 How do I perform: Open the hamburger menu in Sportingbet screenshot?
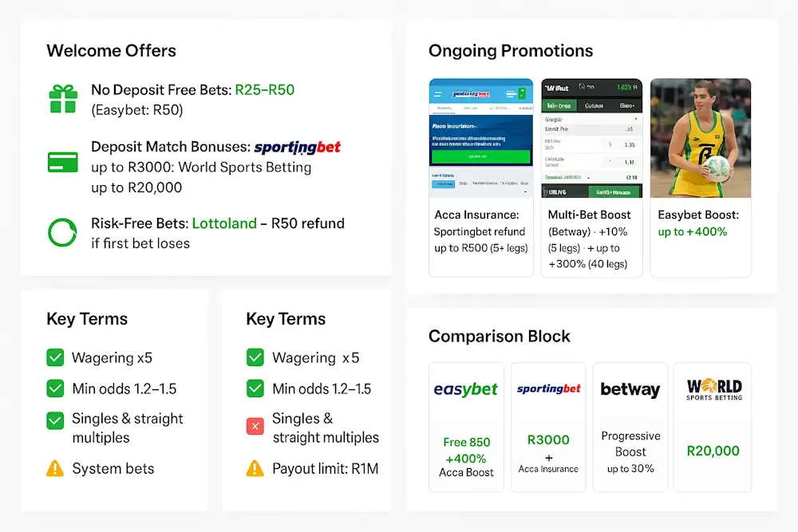coord(437,93)
